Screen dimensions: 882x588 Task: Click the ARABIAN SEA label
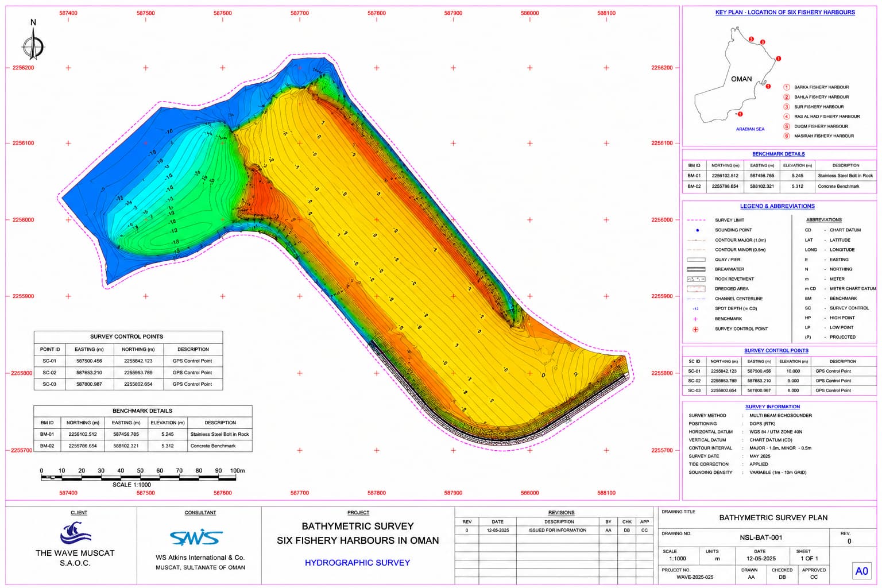[750, 129]
